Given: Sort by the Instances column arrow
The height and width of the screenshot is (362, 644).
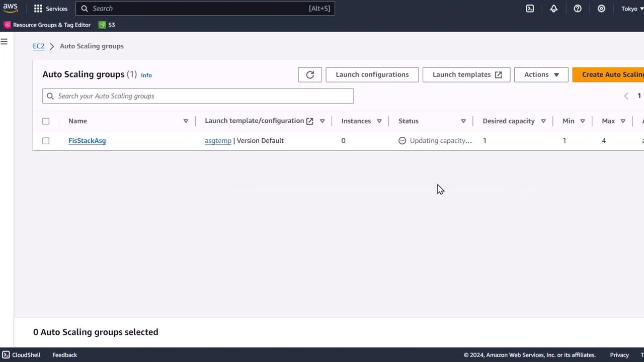Looking at the screenshot, I should click(x=379, y=121).
